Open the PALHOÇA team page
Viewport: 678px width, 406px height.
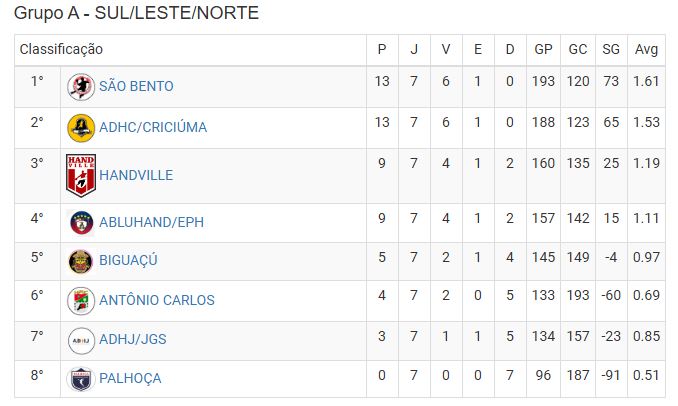[x=130, y=378]
